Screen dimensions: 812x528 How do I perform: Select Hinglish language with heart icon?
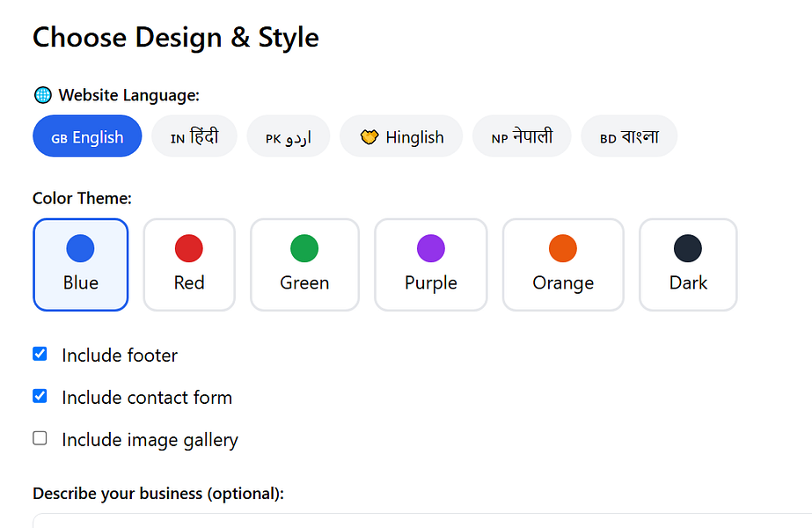(401, 136)
